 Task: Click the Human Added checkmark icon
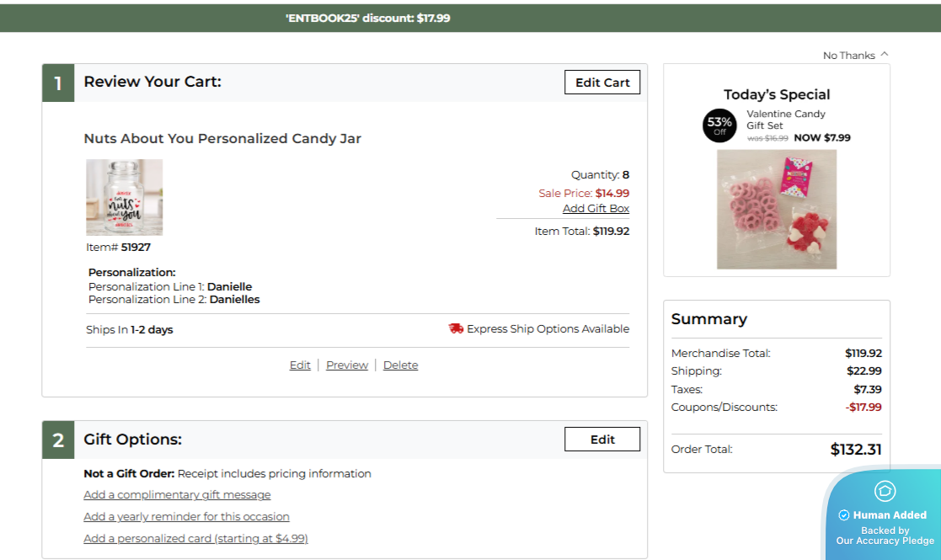pyautogui.click(x=843, y=515)
